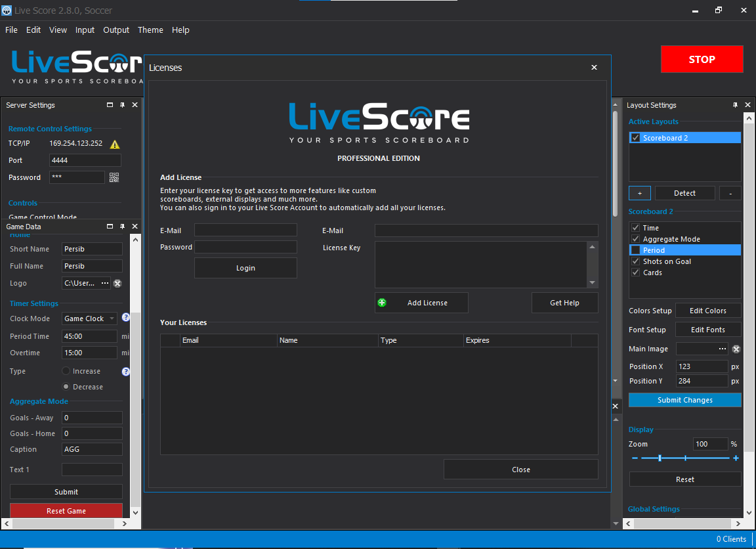Pin the Game Data panel
756x549 pixels.
click(x=123, y=227)
